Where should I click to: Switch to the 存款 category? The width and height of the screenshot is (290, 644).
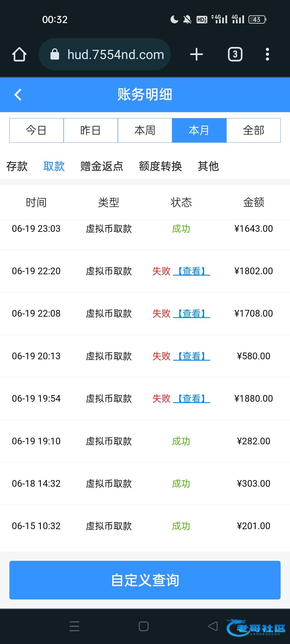point(17,166)
